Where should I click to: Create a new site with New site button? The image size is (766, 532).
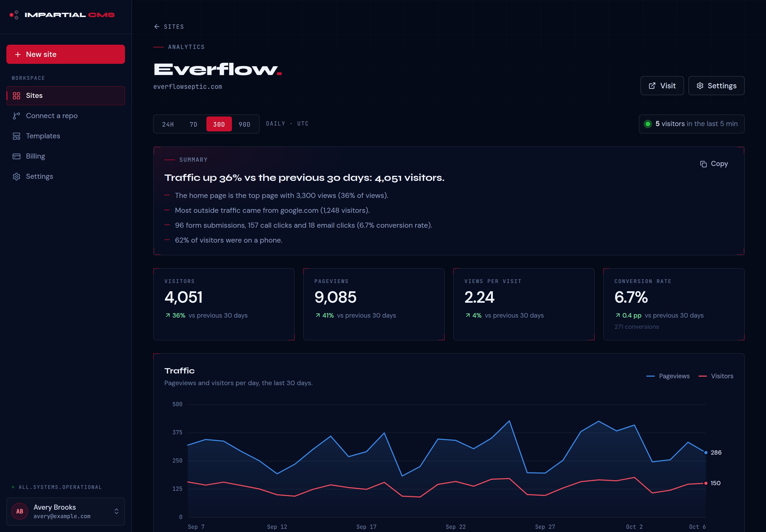66,54
